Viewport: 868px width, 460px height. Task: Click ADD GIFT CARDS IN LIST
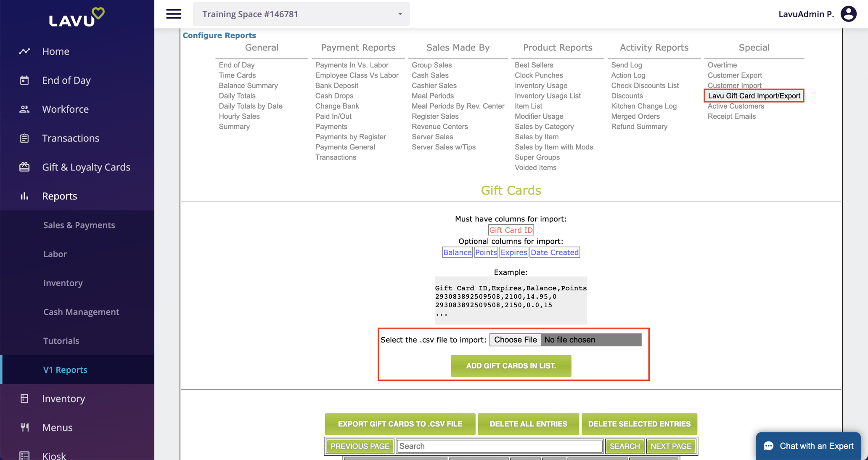tap(511, 366)
